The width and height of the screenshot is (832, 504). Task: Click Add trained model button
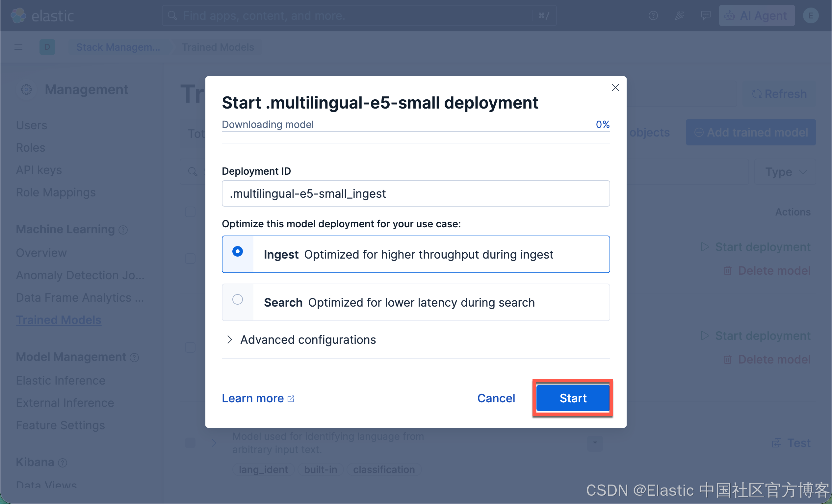(x=751, y=132)
